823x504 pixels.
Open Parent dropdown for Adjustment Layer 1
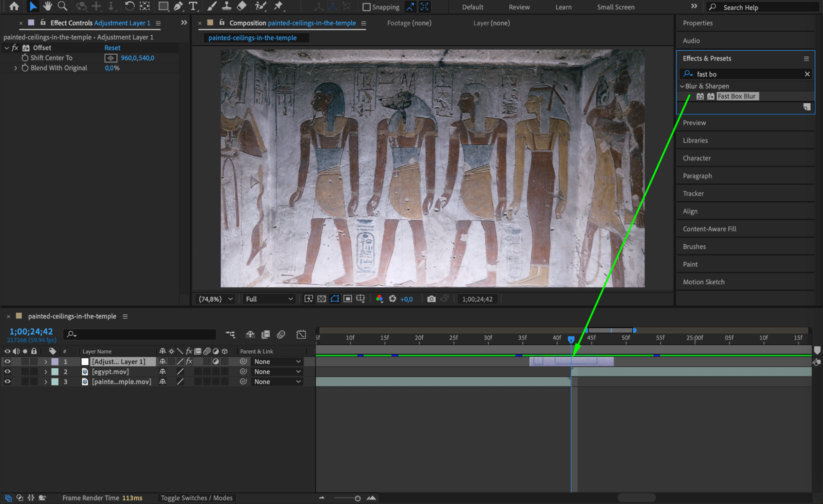277,362
